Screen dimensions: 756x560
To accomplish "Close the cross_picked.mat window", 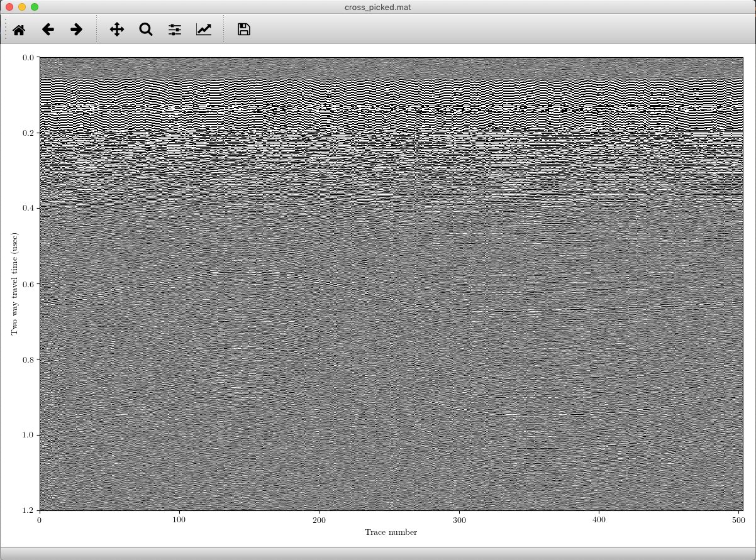I will point(9,7).
